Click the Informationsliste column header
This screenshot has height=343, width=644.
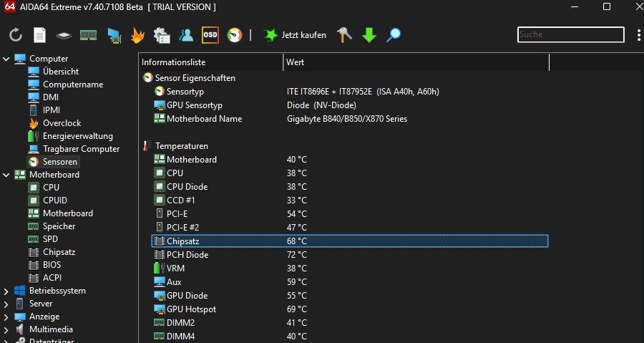(x=210, y=62)
